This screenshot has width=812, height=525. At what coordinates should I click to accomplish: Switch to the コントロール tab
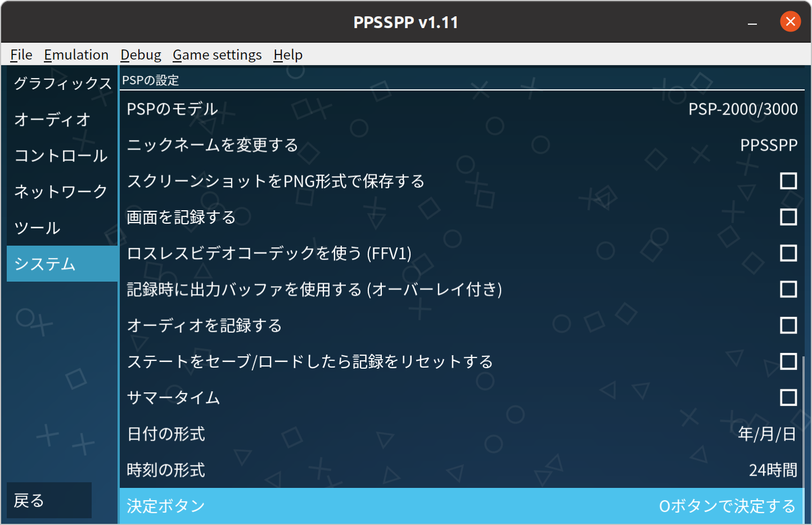tap(62, 155)
